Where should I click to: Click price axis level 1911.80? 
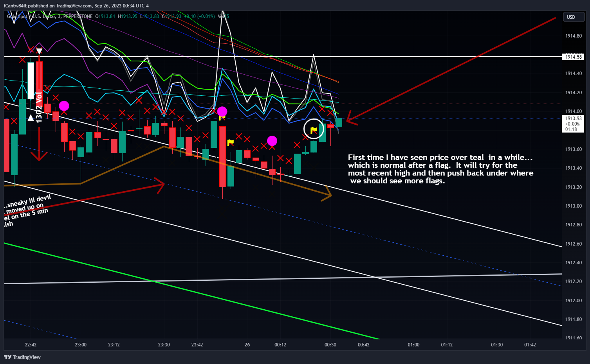pyautogui.click(x=573, y=319)
